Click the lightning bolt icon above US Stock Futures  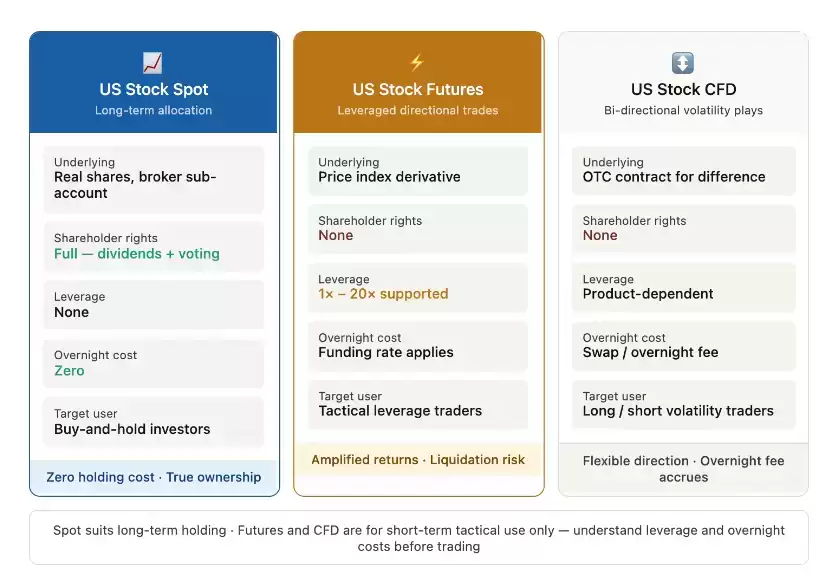[417, 63]
